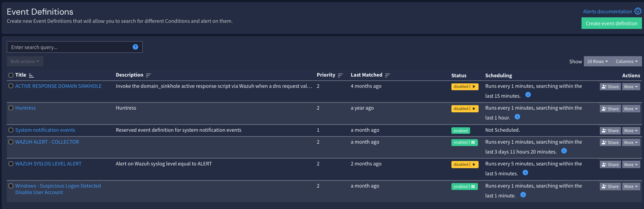Check the Huntress row checkbox

[x=11, y=108]
